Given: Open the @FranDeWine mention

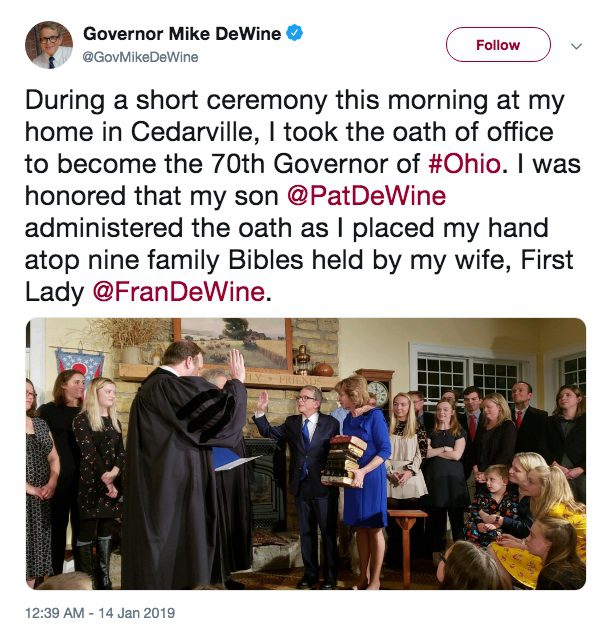Looking at the screenshot, I should [x=179, y=292].
